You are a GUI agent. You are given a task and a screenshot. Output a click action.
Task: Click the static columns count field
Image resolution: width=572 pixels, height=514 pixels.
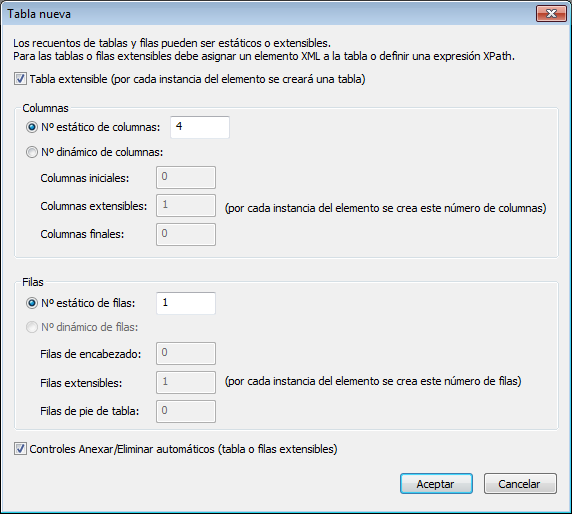200,127
